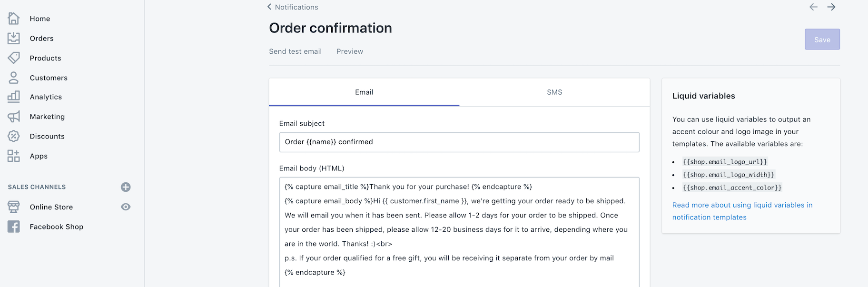This screenshot has width=868, height=287.
Task: Go to next notification with right arrow
Action: tap(831, 7)
